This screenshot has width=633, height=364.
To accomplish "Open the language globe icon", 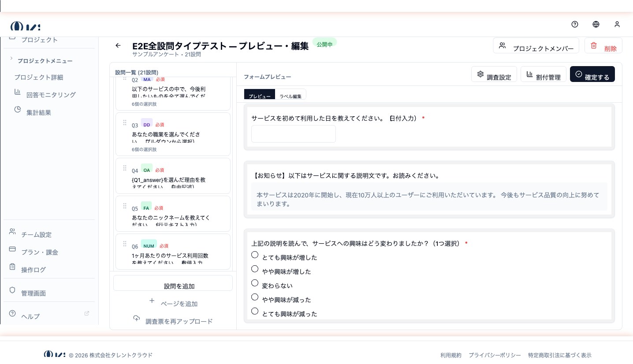I will (596, 24).
